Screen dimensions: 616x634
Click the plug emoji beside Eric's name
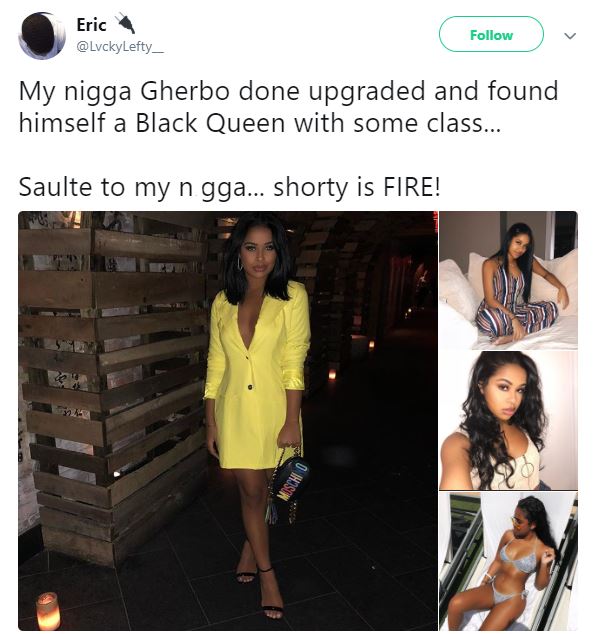[x=125, y=23]
